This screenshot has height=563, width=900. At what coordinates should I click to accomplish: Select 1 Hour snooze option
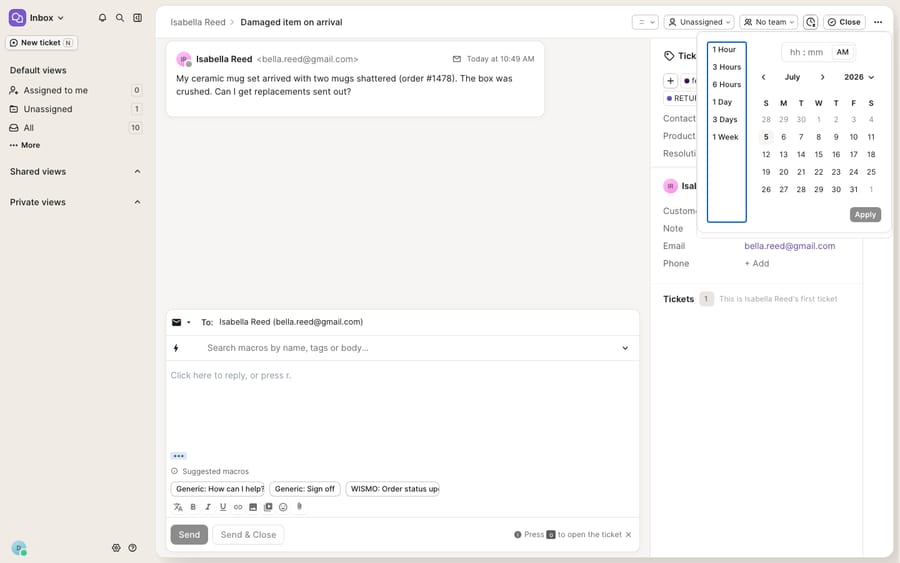click(726, 49)
